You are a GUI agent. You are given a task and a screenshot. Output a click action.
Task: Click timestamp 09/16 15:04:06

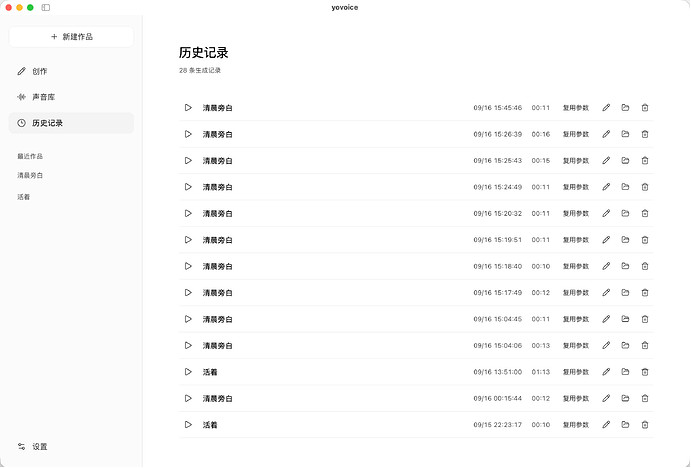coord(498,346)
